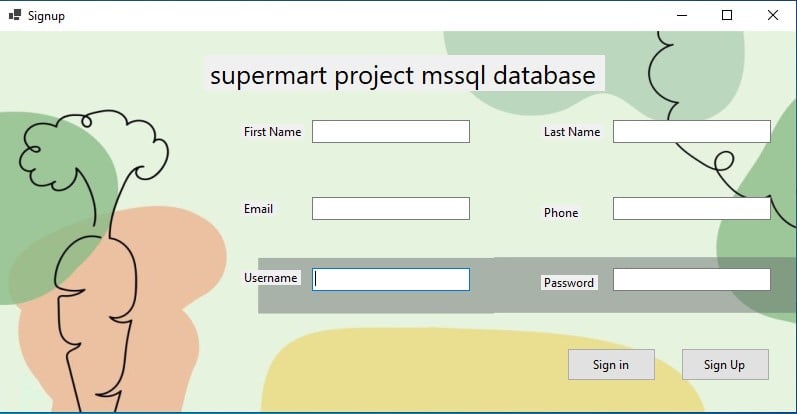The image size is (797, 414).
Task: Focus the Last Name text box
Action: click(691, 132)
